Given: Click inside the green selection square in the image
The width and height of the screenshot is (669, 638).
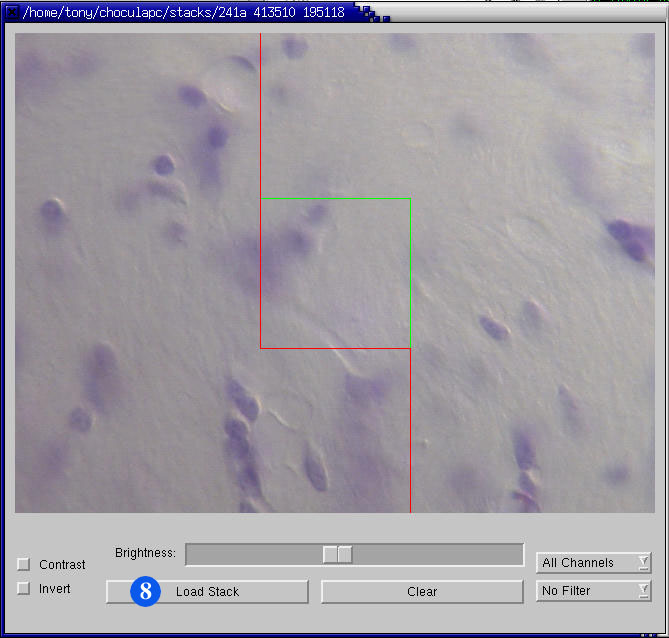Looking at the screenshot, I should pos(335,273).
